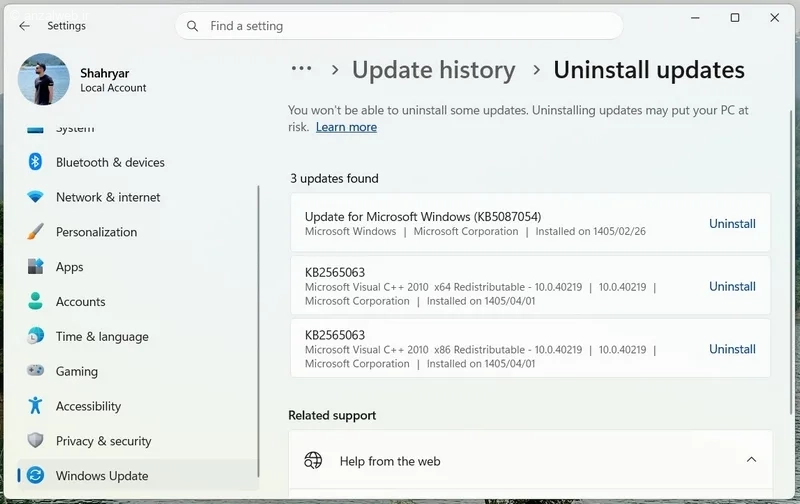The width and height of the screenshot is (800, 504).
Task: Click the Accounts person icon
Action: pyautogui.click(x=35, y=301)
